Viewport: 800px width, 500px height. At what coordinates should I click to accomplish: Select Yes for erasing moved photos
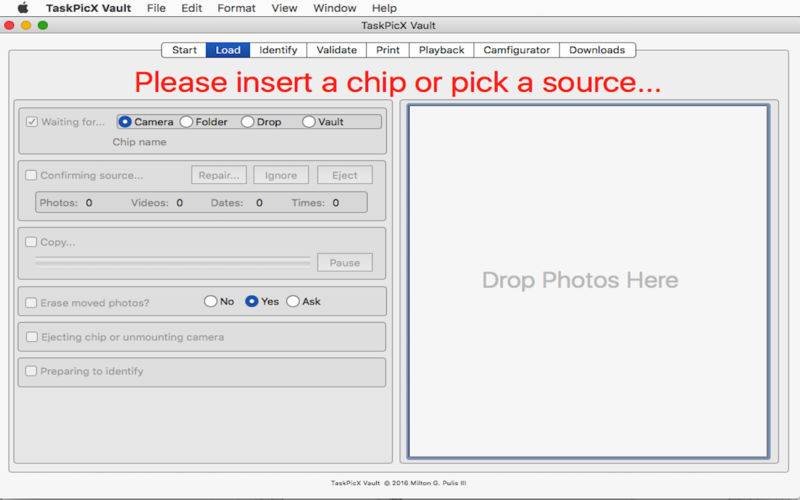click(252, 301)
